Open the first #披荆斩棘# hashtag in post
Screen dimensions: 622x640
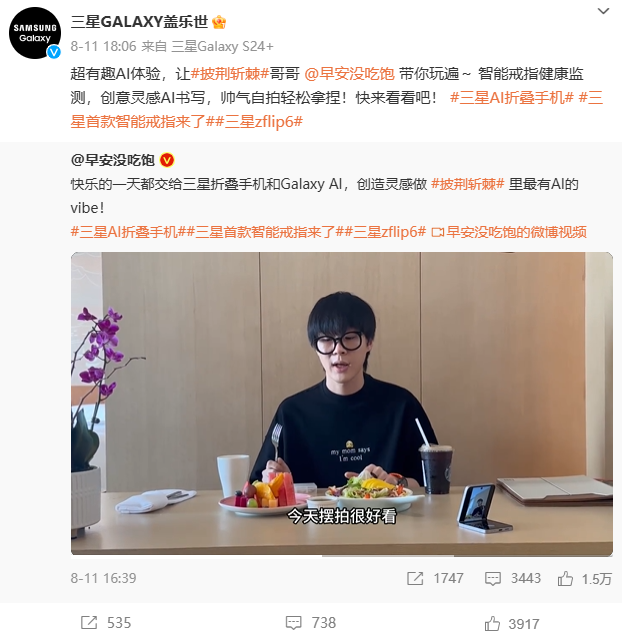pos(230,74)
